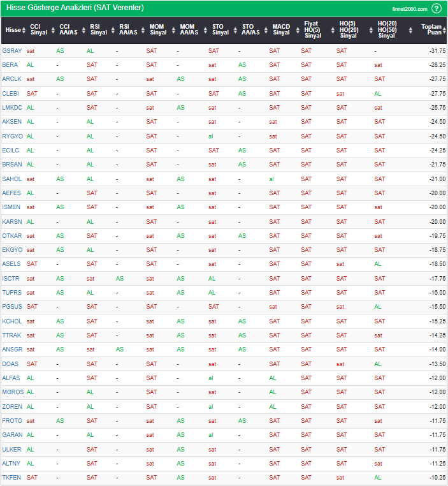448x486 pixels.
Task: Select TUPRS total score -16.00
Action: pos(437,292)
